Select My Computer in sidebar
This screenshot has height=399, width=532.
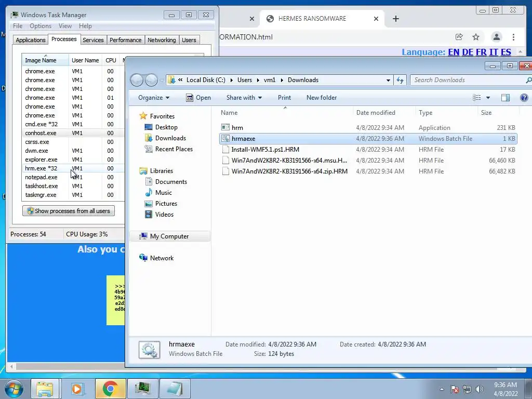[x=169, y=236]
